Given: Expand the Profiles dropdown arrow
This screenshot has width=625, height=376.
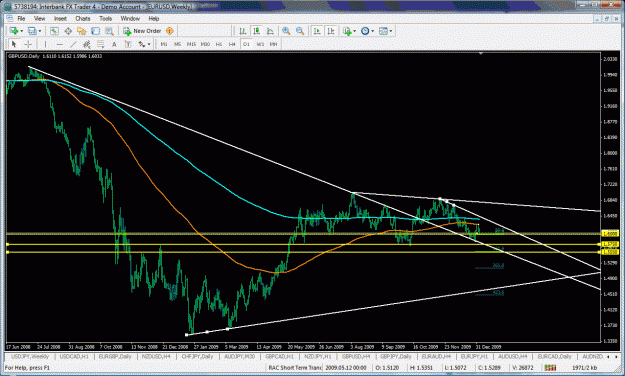Looking at the screenshot, I should pyautogui.click(x=39, y=31).
